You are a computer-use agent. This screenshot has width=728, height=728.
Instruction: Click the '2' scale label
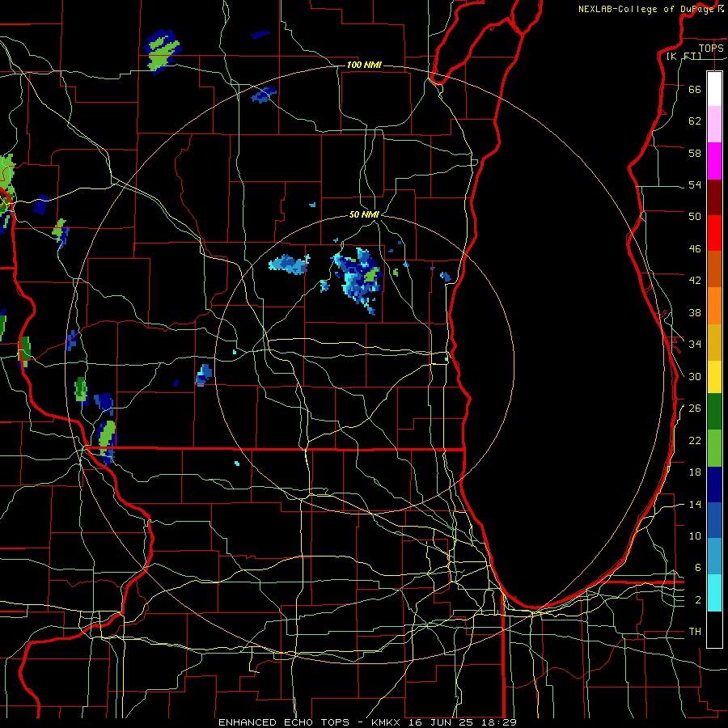pos(698,600)
